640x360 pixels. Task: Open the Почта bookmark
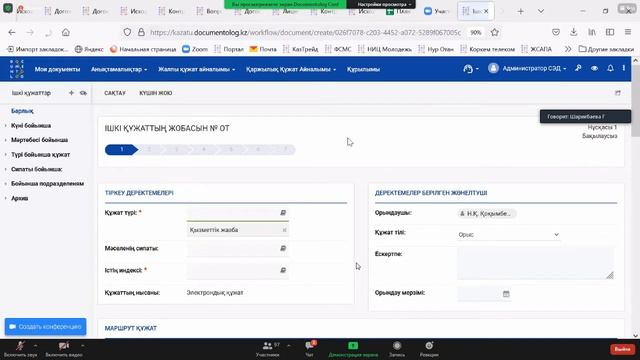pyautogui.click(x=263, y=49)
